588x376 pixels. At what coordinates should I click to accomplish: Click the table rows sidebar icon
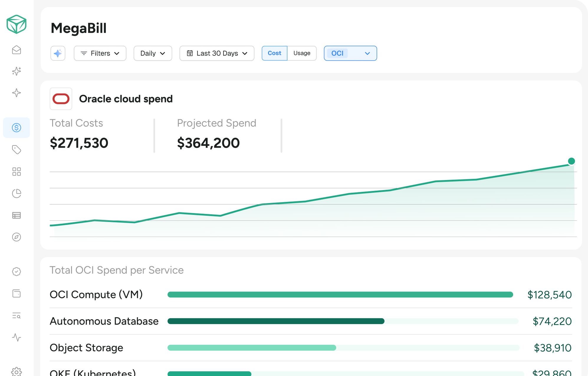(x=17, y=215)
